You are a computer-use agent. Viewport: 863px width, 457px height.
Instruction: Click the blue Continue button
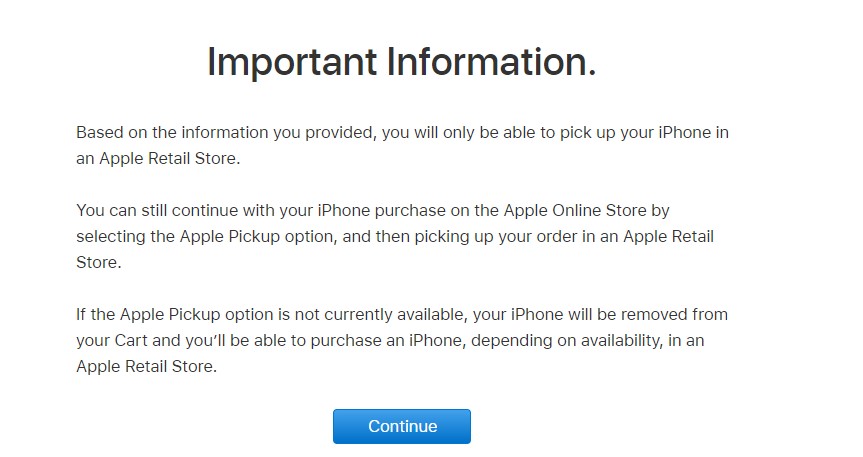[402, 426]
